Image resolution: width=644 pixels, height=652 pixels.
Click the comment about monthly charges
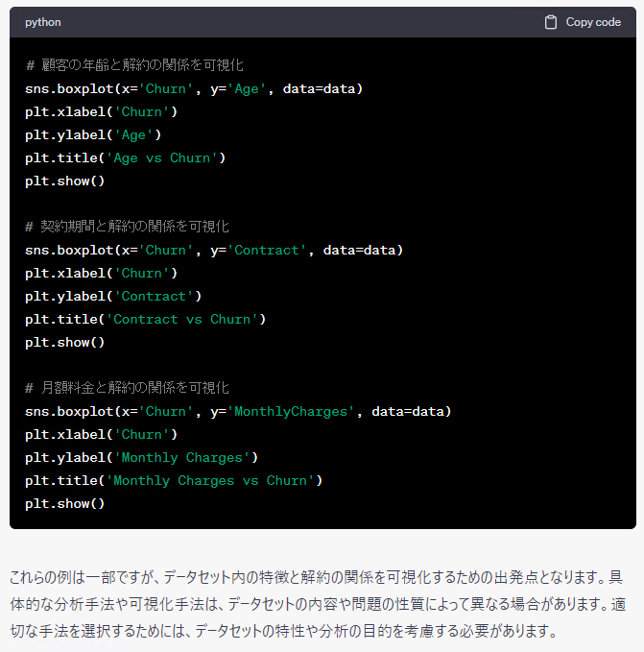coord(127,388)
